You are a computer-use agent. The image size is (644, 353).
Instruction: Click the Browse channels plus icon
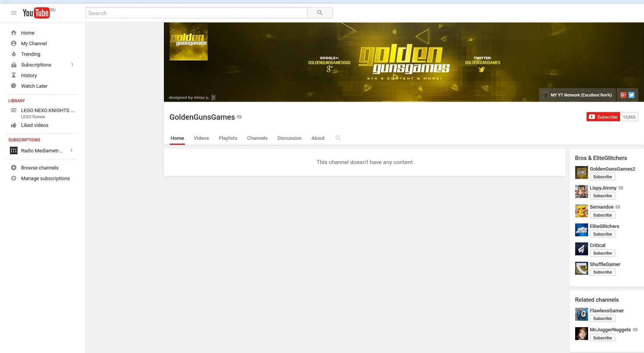point(14,168)
